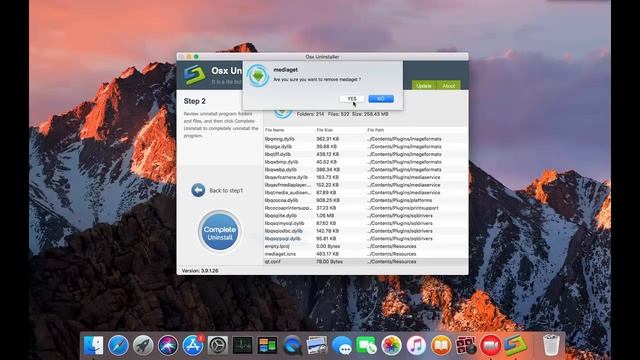Screen dimensions: 640x360
Task: Open iTunes from the Dock
Action: click(416, 345)
